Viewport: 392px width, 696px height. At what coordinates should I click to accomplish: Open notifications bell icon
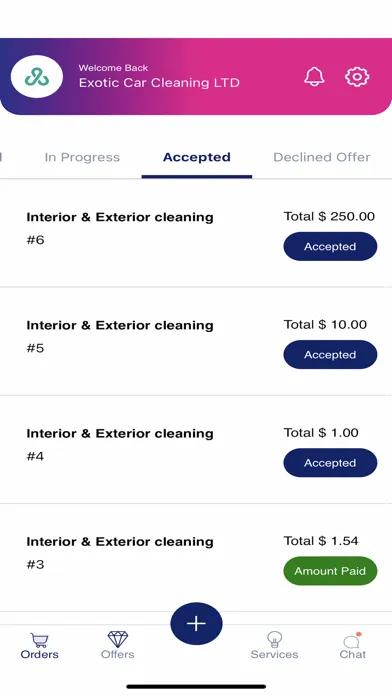pos(314,77)
